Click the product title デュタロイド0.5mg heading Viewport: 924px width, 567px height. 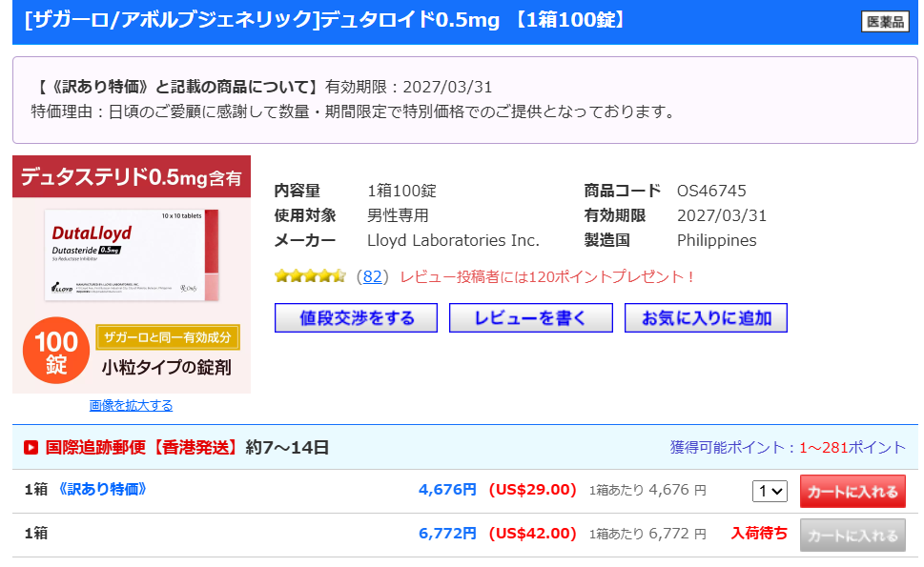click(x=324, y=20)
